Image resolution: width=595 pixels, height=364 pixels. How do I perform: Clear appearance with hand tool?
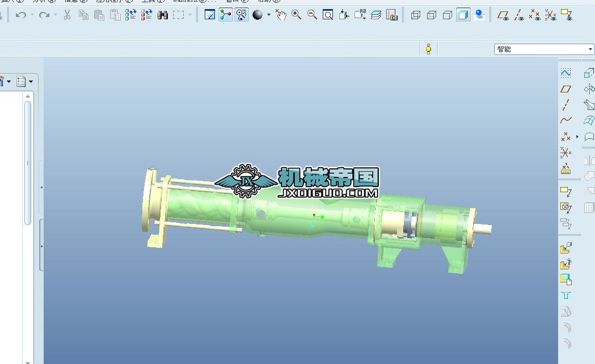tap(281, 15)
